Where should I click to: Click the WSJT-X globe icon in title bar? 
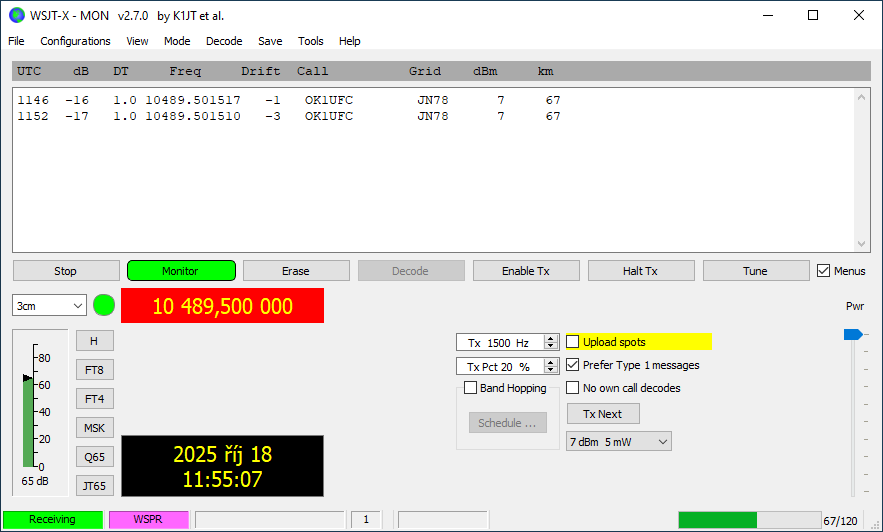(16, 15)
